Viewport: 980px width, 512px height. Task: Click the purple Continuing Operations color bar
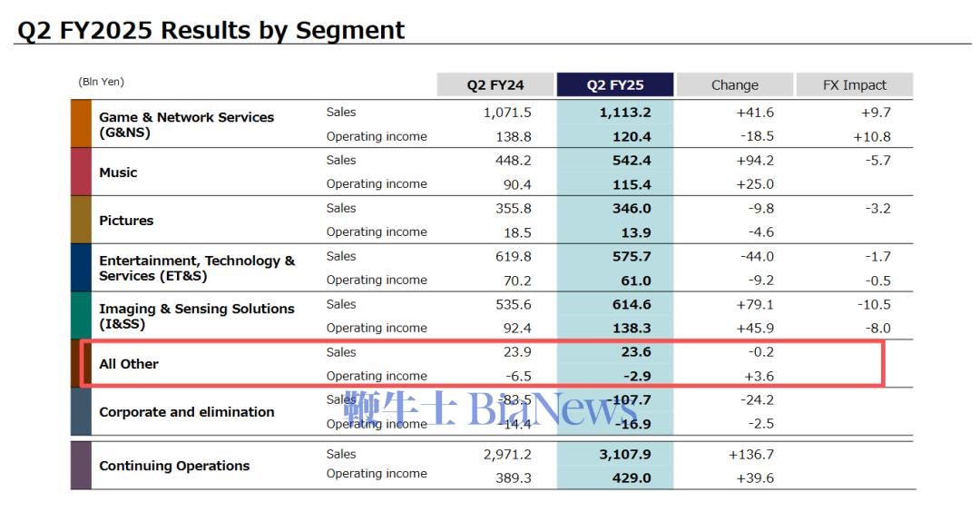pyautogui.click(x=81, y=465)
